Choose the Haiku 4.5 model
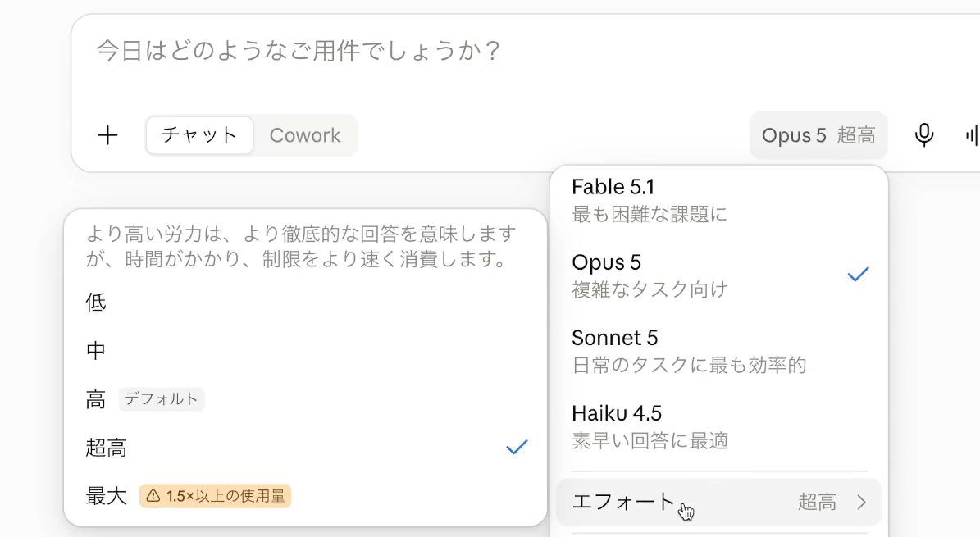The width and height of the screenshot is (980, 537). click(718, 426)
